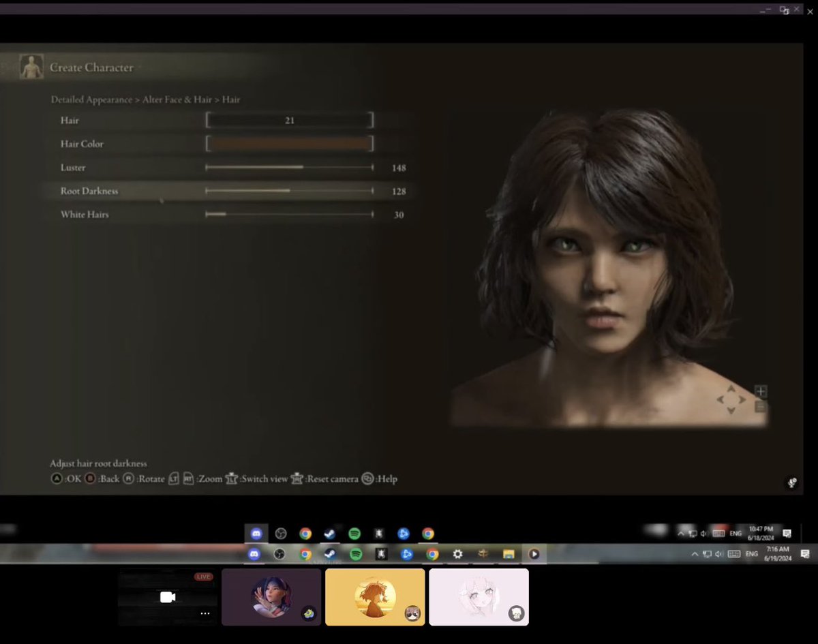
Task: Open OBS Studio in the streamed 10:47 PM taskbar
Action: point(281,534)
